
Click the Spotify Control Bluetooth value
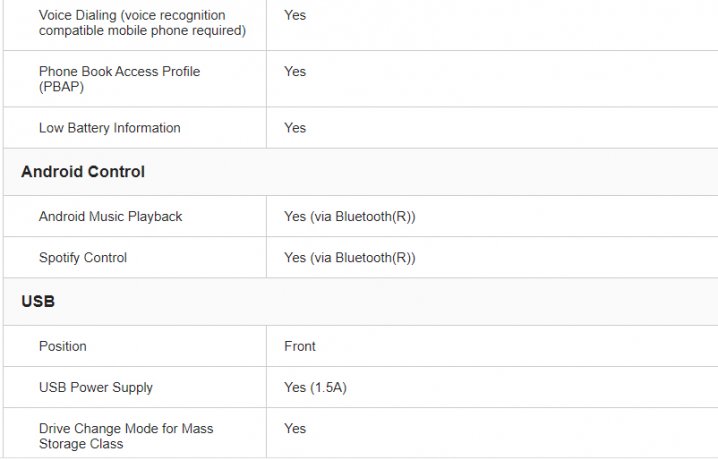pyautogui.click(x=349, y=257)
